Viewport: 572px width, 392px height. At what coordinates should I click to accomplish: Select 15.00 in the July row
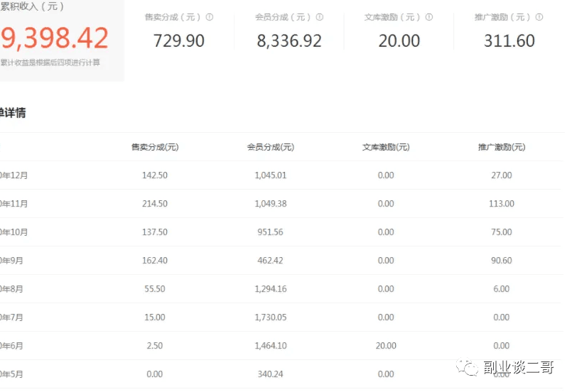155,317
